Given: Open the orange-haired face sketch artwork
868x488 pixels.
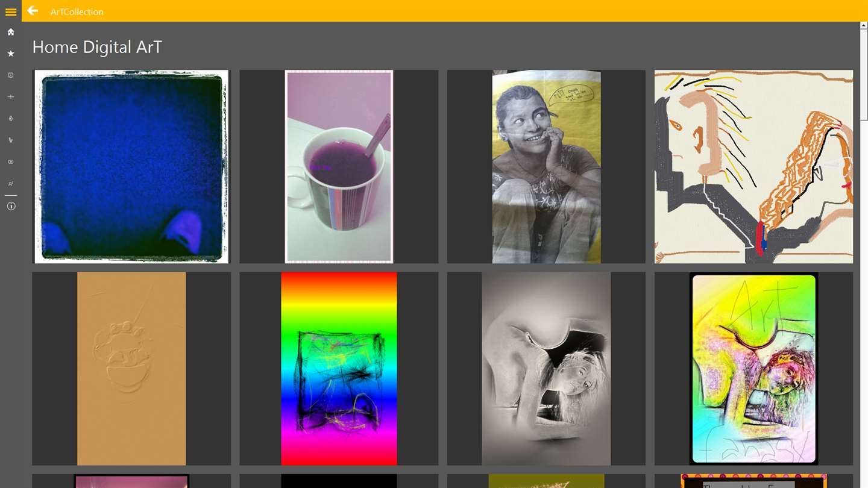Looking at the screenshot, I should tap(753, 167).
